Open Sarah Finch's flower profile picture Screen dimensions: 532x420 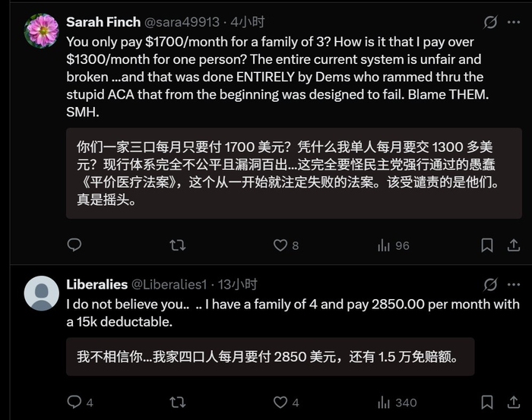tap(42, 31)
